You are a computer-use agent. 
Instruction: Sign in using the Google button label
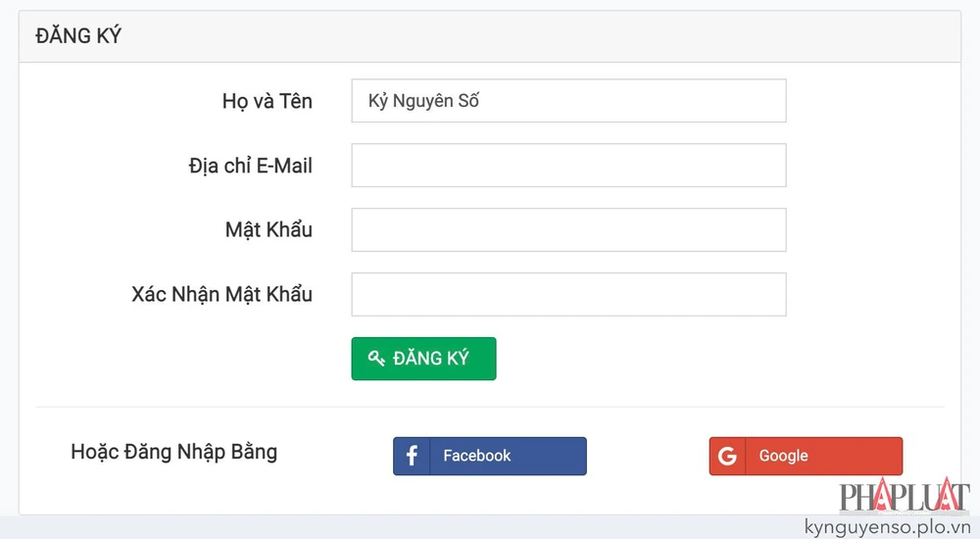point(783,456)
